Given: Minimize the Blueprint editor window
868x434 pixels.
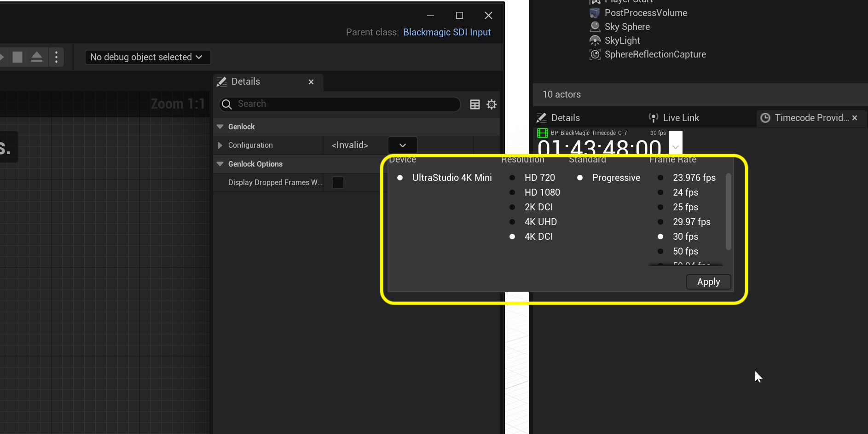Looking at the screenshot, I should pyautogui.click(x=430, y=16).
